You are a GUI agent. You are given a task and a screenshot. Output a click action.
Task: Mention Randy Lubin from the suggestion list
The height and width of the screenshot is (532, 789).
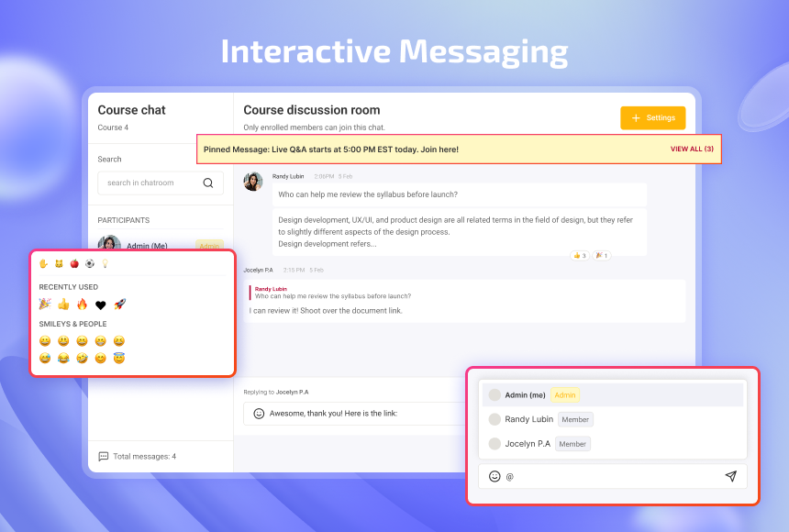(612, 419)
